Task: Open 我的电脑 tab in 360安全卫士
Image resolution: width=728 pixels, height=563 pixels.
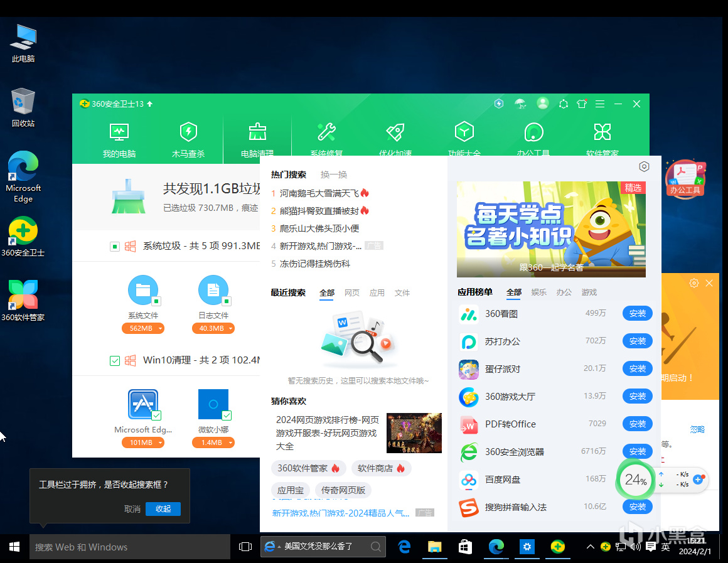Action: tap(119, 140)
